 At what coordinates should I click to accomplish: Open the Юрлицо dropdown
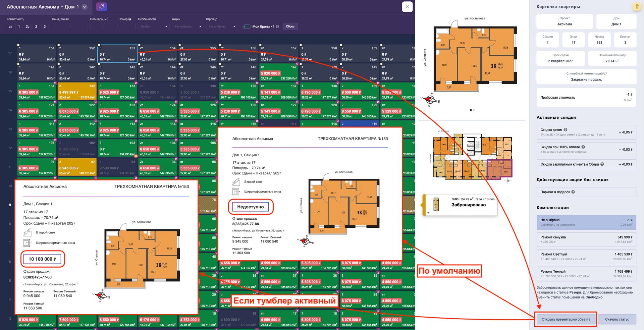(222, 26)
